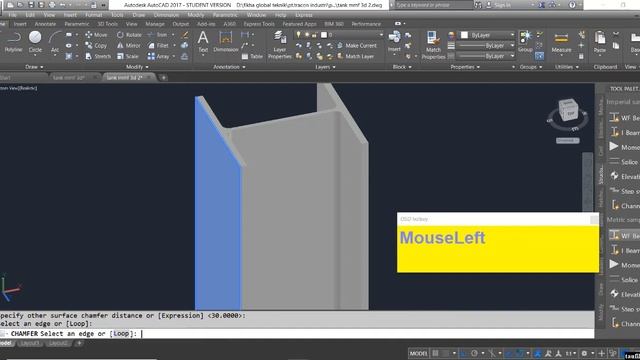Open the Format menu

click(93, 15)
